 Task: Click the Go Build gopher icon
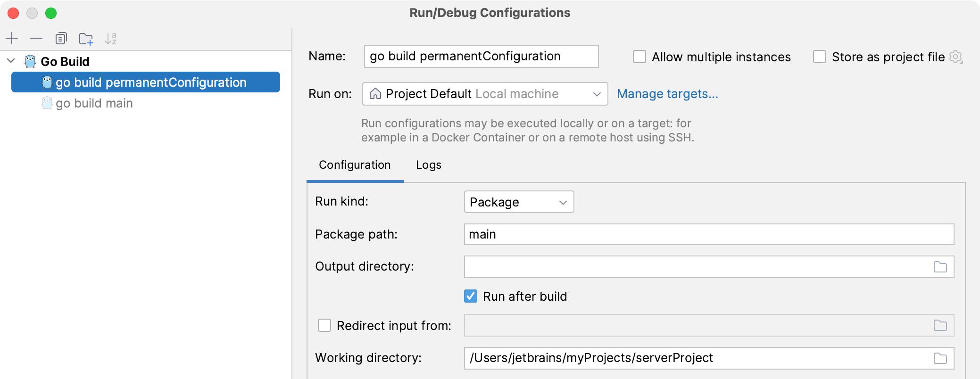coord(30,61)
